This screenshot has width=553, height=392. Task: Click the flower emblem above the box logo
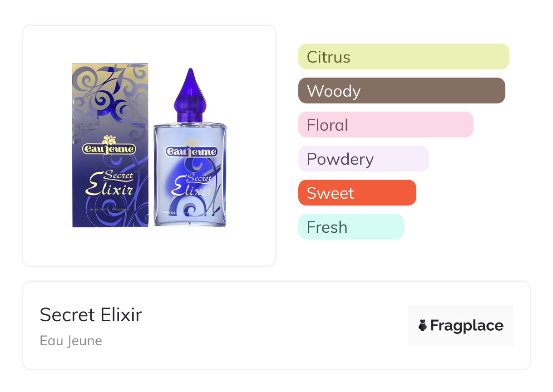tap(109, 139)
